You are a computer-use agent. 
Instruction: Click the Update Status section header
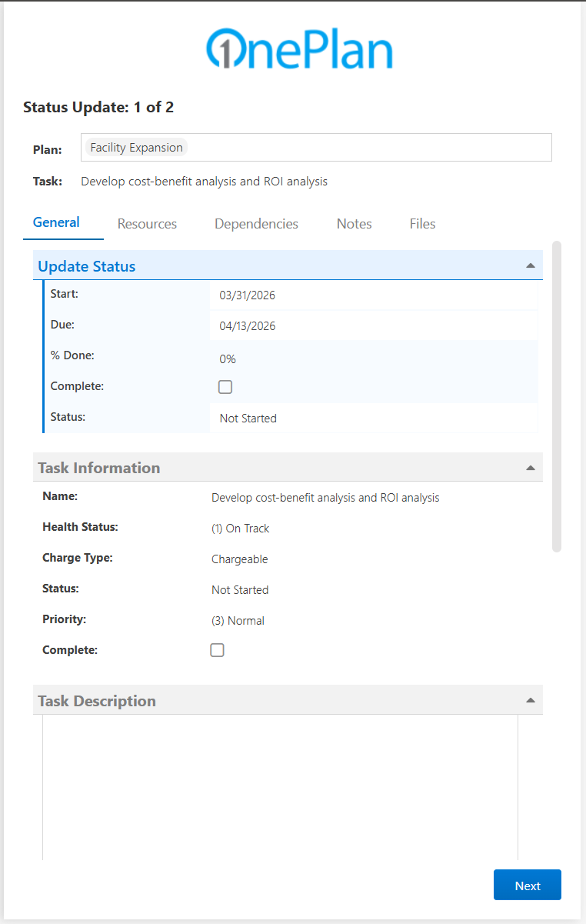288,266
